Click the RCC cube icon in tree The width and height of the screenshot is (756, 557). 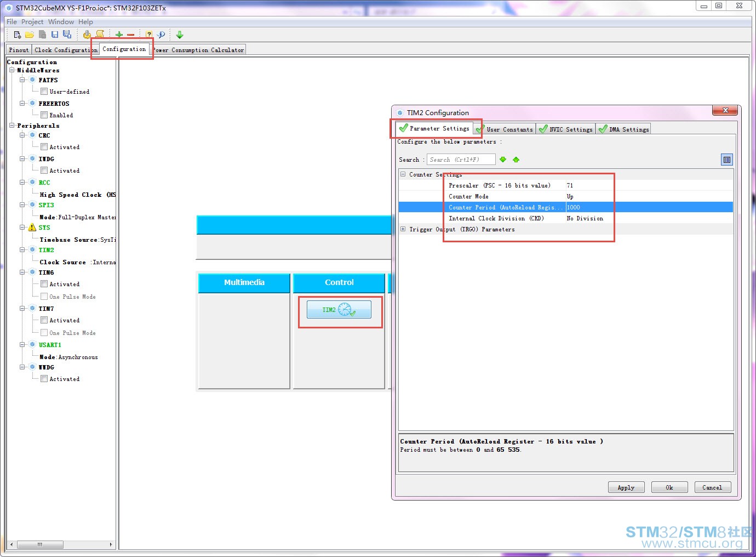point(32,183)
